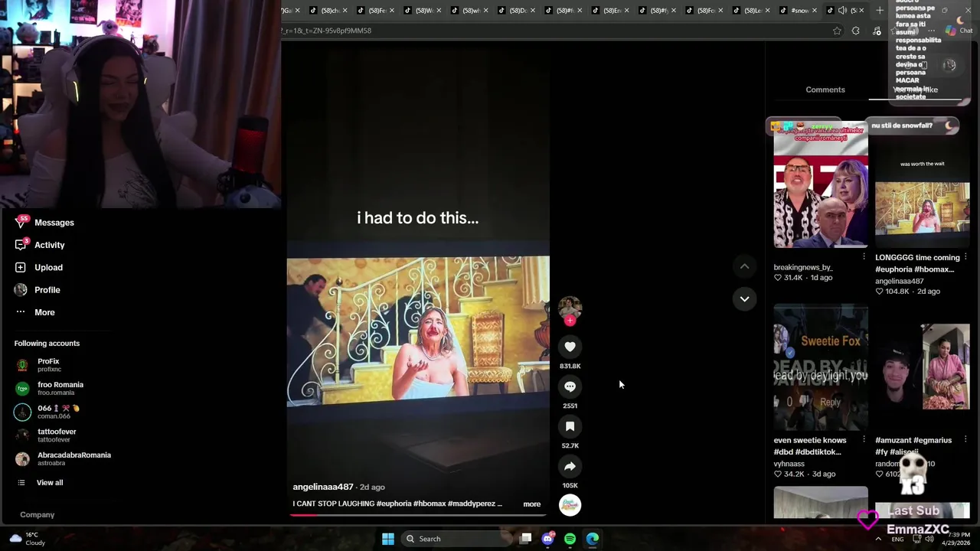Like the euphoria video with heart icon
This screenshot has height=551, width=980.
coord(570,347)
